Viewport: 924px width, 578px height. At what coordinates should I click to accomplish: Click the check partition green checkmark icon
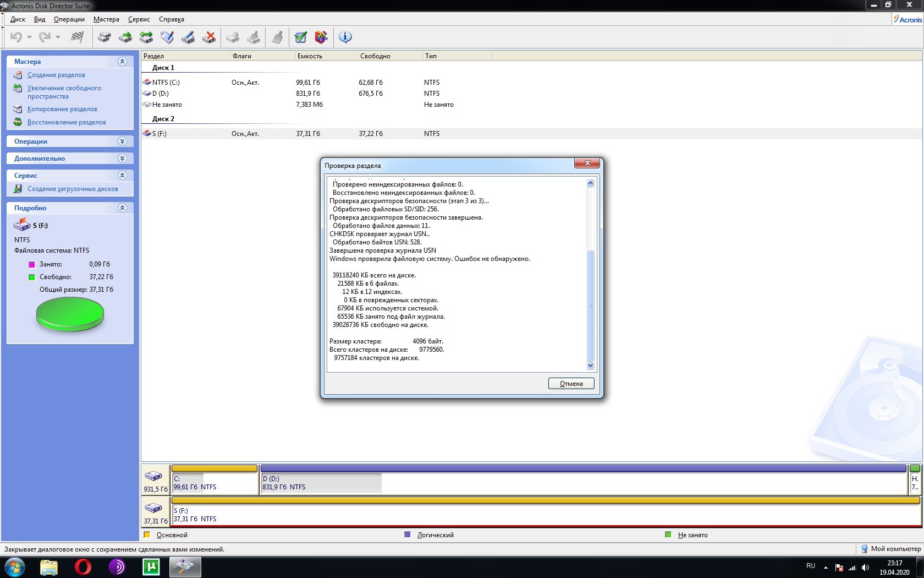[x=300, y=37]
